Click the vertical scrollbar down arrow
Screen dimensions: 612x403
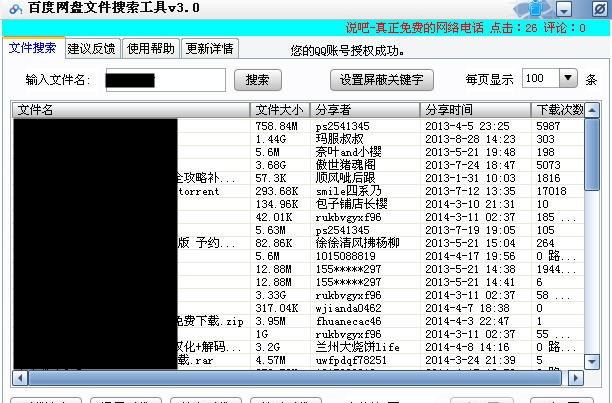coord(592,362)
